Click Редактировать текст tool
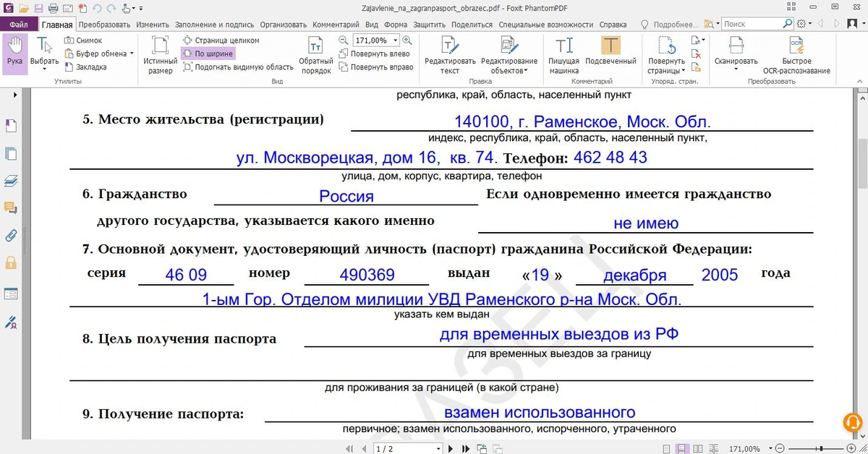Screen dimensions: 868x454 coord(450,55)
